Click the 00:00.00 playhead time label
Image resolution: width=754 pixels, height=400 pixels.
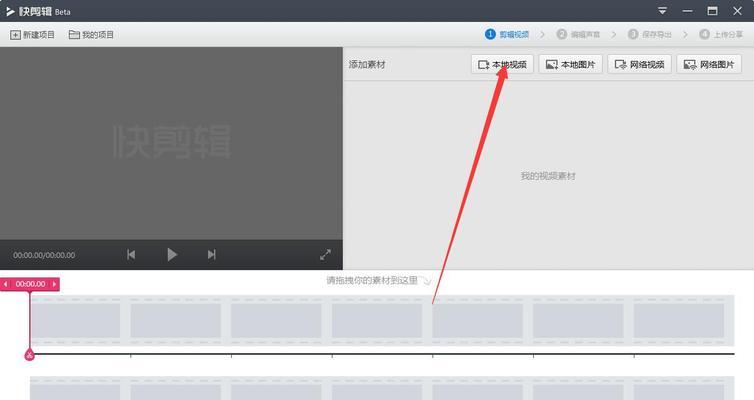[30, 284]
